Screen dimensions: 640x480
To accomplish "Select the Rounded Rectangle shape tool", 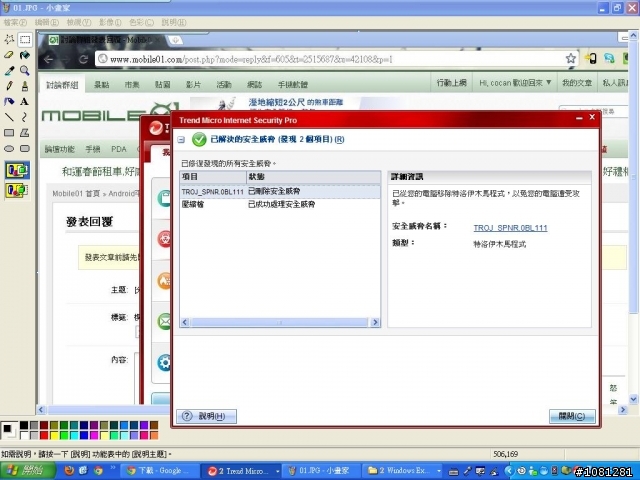I will pyautogui.click(x=24, y=149).
